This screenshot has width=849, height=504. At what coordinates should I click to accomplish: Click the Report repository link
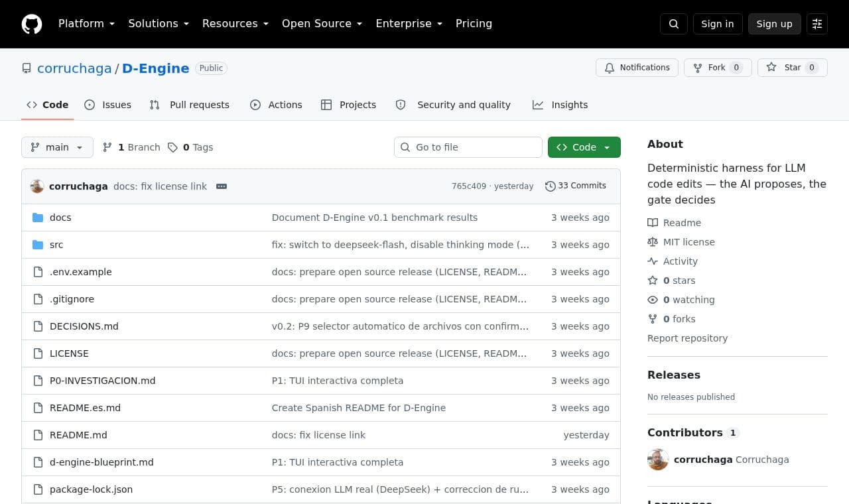click(x=687, y=338)
